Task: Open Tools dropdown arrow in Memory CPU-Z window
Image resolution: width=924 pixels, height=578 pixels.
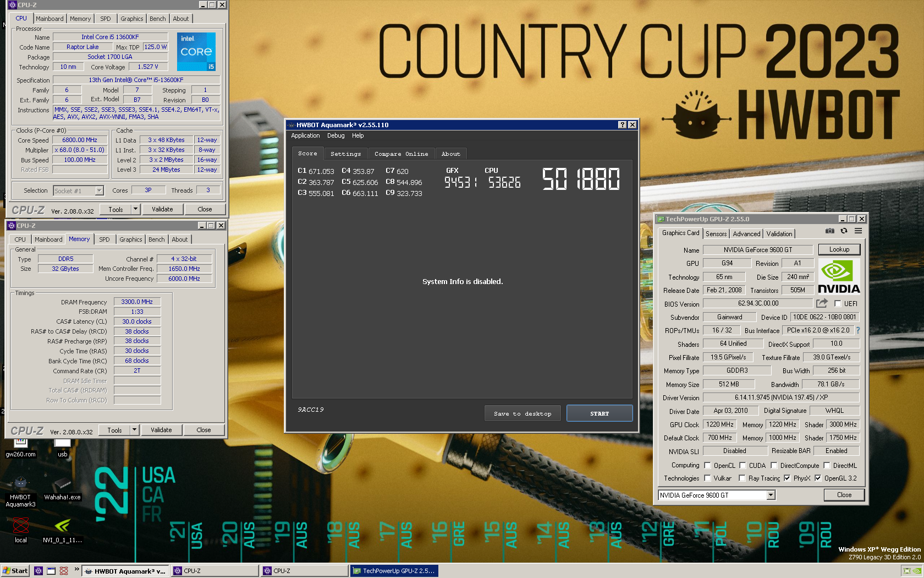Action: click(134, 430)
